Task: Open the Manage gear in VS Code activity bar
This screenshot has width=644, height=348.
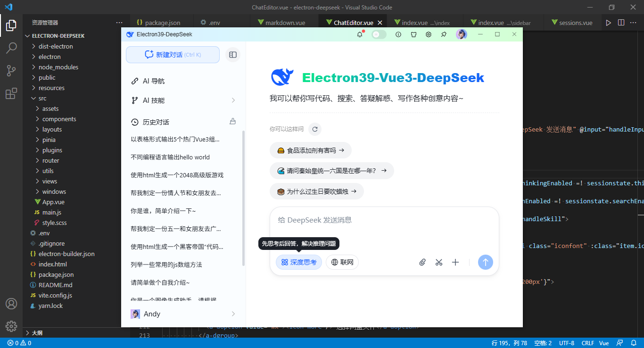Action: click(11, 326)
